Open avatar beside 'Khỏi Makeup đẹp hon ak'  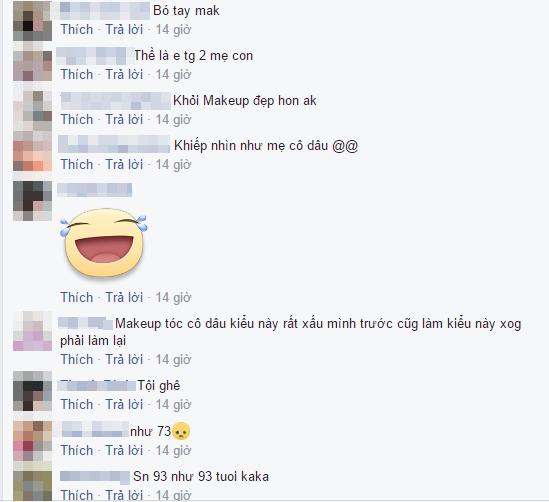33,111
